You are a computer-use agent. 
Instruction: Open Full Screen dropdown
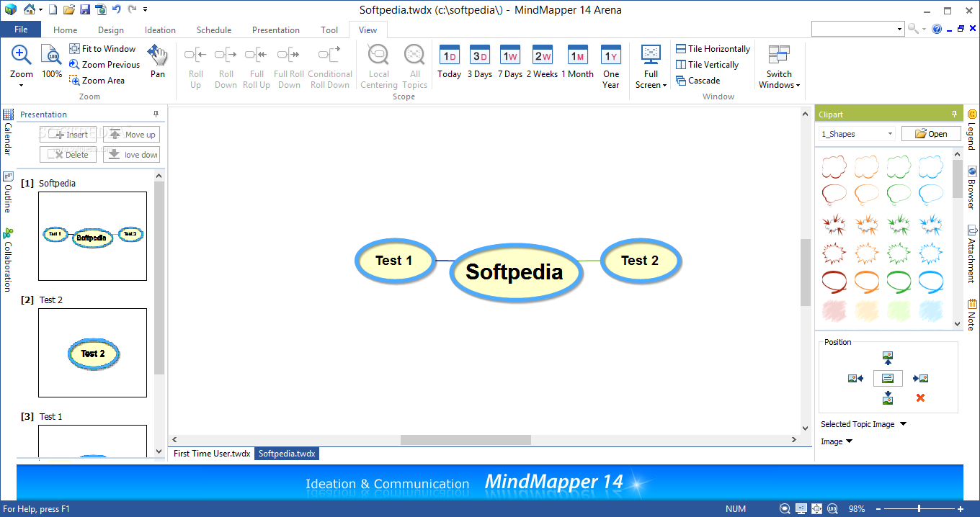pos(664,85)
